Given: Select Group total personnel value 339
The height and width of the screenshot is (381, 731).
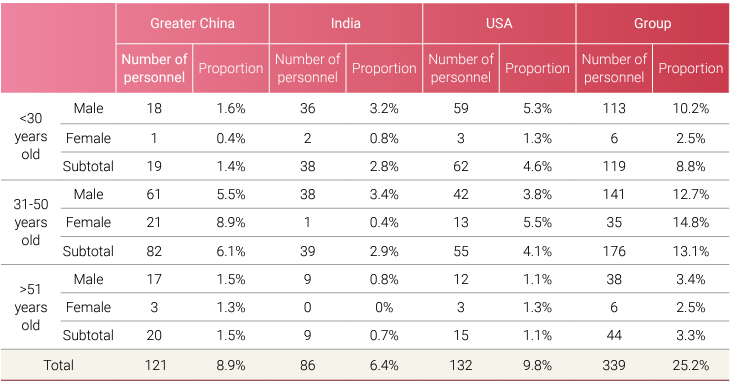Looking at the screenshot, I should (614, 365).
